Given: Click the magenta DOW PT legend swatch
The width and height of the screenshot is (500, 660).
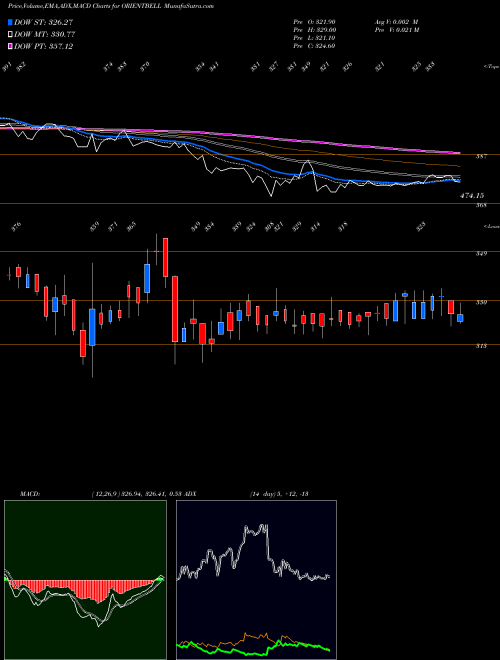Looking at the screenshot, I should click(x=10, y=46).
